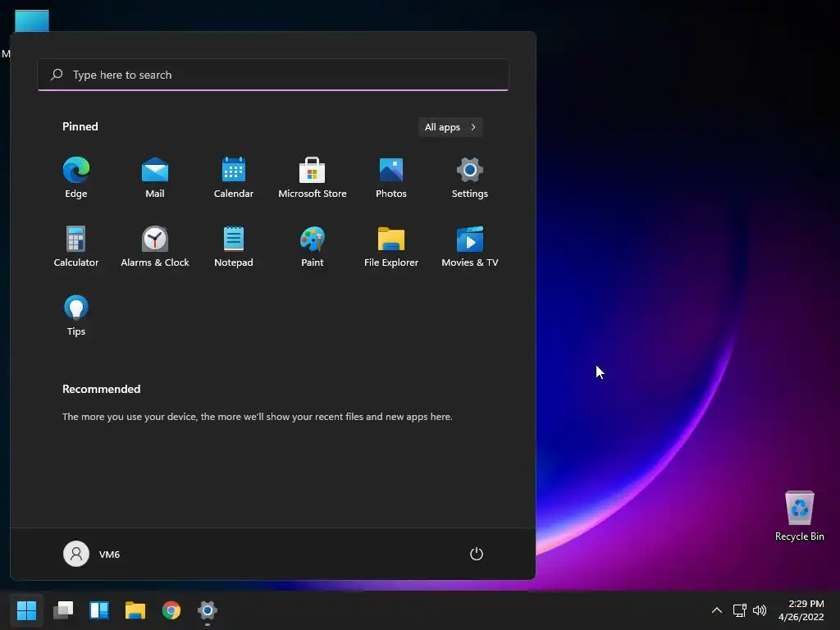Open the network status tray icon
Image resolution: width=840 pixels, height=630 pixels.
pos(740,610)
